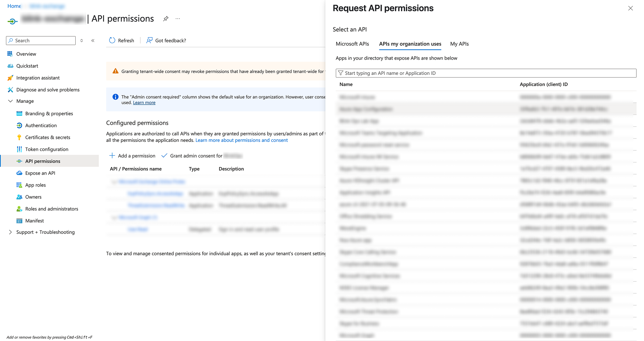Viewport: 644px width, 341px height.
Task: Click Grant admin consent button
Action: coord(202,156)
